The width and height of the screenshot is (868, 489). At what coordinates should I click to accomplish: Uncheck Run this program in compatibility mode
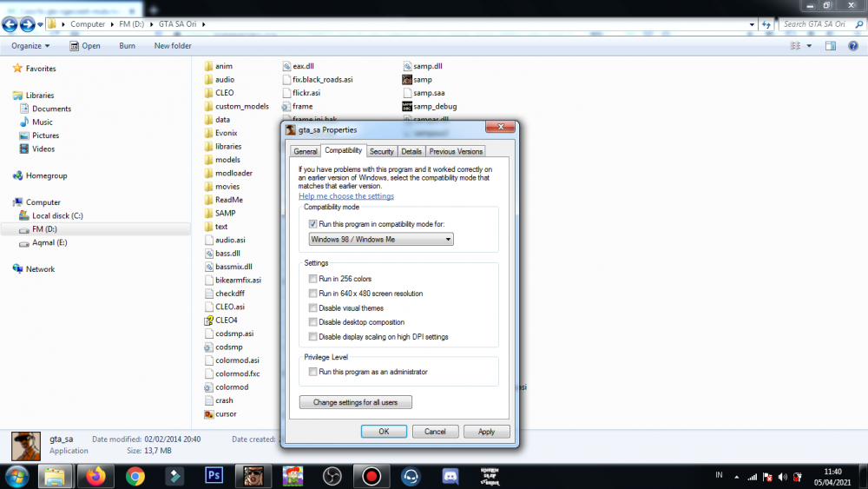tap(312, 224)
